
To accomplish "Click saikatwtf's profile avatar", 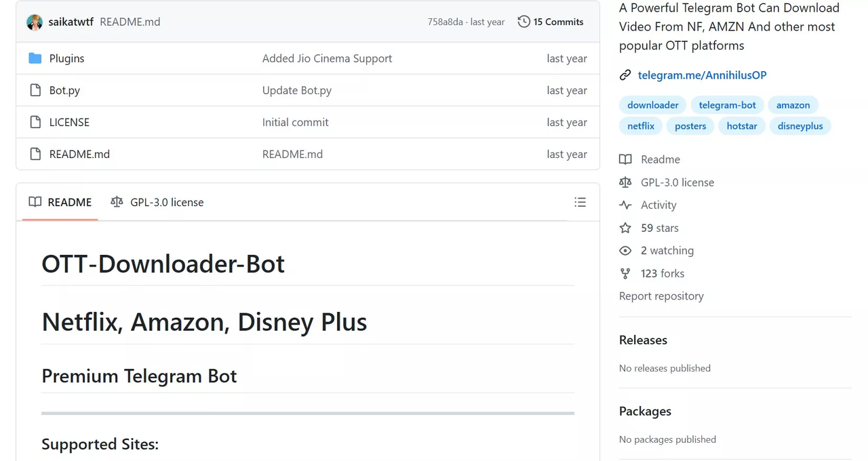I will coord(34,22).
